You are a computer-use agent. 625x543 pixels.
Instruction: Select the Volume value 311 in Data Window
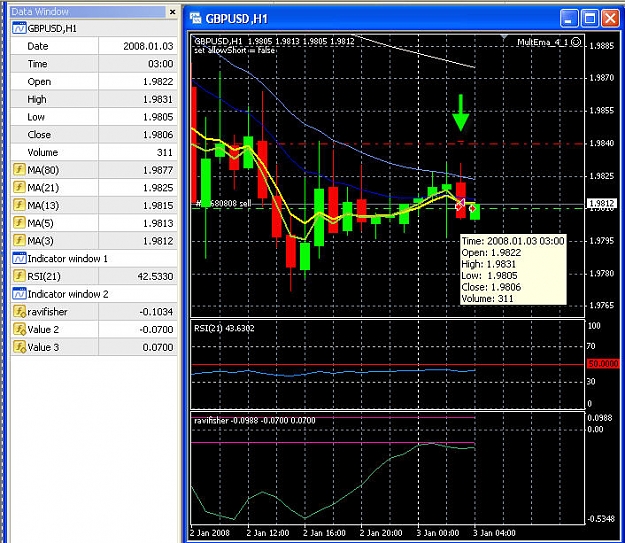[165, 152]
